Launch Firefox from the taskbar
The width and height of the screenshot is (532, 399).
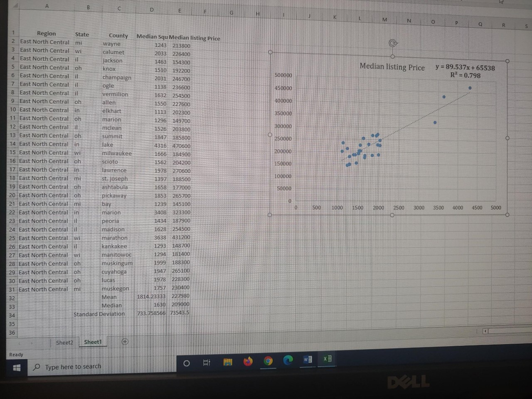tap(248, 361)
